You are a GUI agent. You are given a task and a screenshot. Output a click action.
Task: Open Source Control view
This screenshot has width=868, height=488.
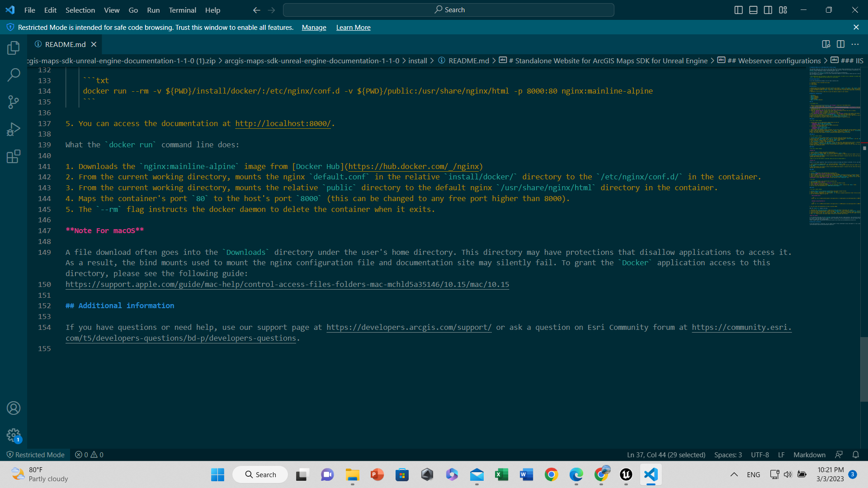click(14, 102)
